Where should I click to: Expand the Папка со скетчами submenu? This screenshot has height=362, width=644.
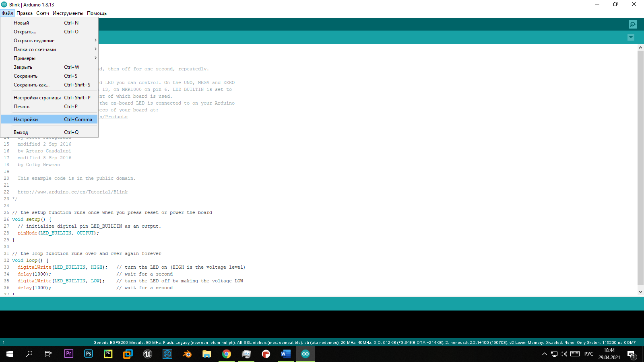(49, 49)
